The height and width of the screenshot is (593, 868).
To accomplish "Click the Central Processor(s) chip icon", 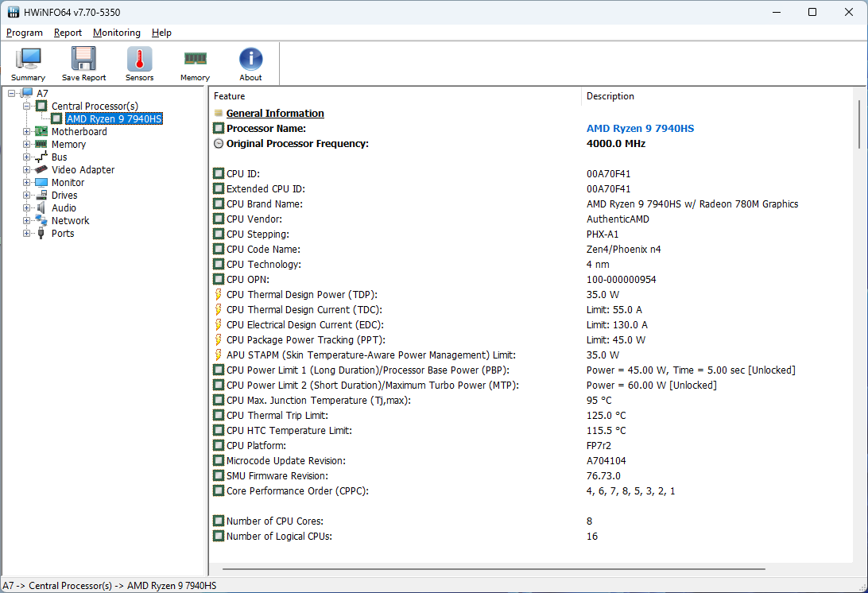I will [41, 106].
